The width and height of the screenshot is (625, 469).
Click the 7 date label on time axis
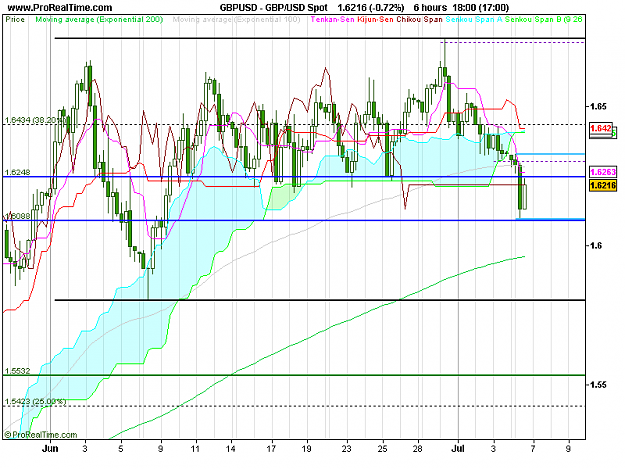click(533, 449)
